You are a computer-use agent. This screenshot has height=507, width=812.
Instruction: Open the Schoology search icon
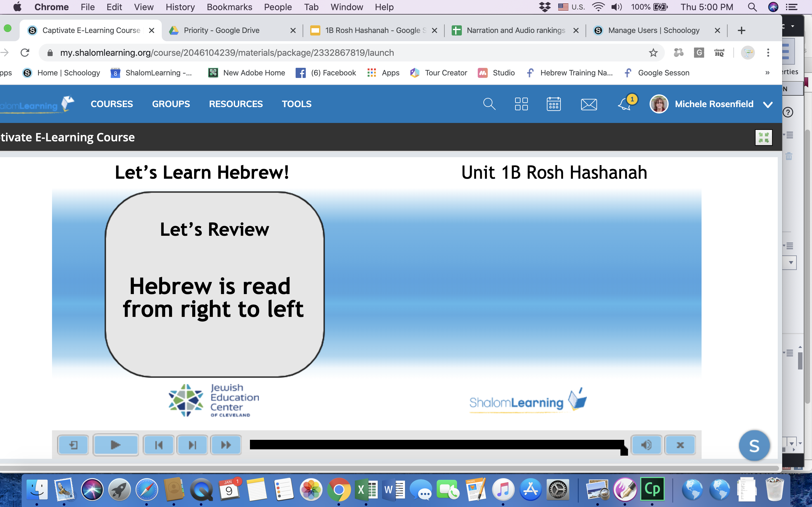489,104
